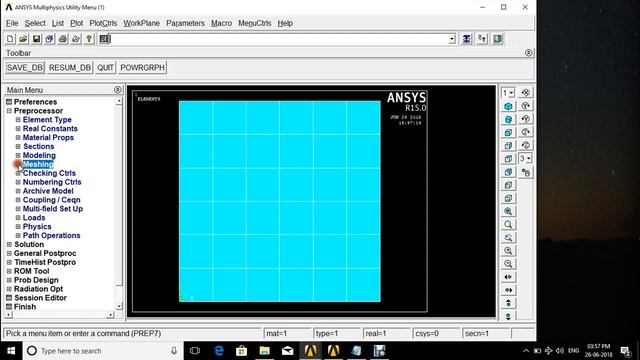
Task: Open the MenuCtrls menu
Action: click(254, 23)
